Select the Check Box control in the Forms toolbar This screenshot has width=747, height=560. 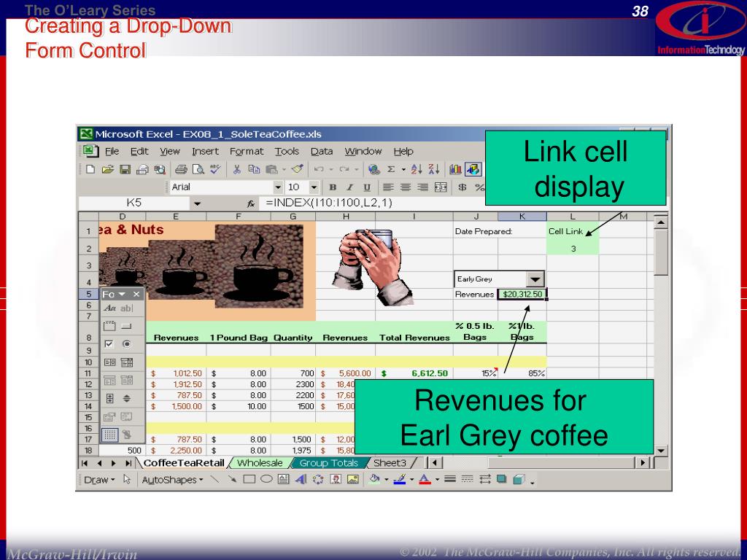(x=109, y=344)
